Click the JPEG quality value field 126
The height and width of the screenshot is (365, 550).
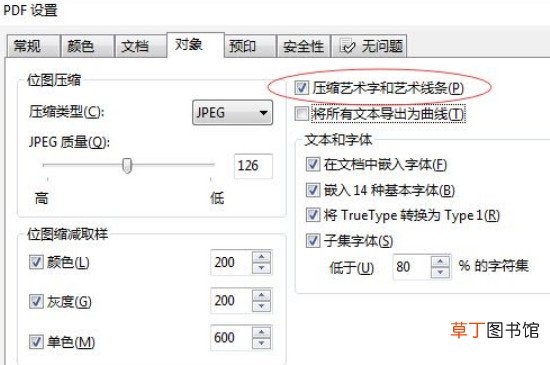253,166
